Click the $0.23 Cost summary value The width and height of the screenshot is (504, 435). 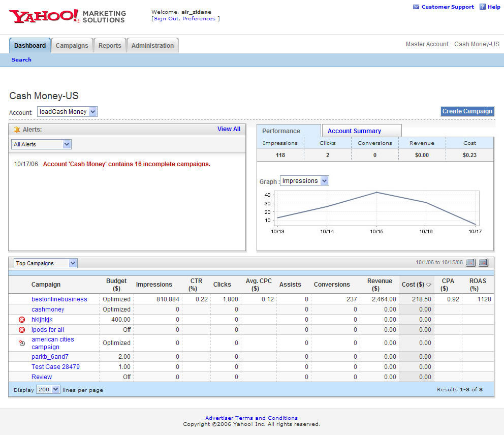[469, 155]
